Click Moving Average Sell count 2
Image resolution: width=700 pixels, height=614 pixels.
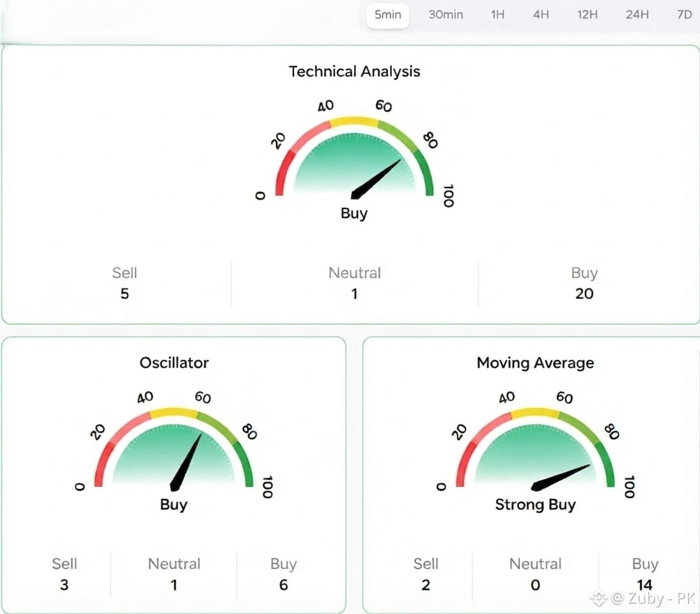click(426, 585)
